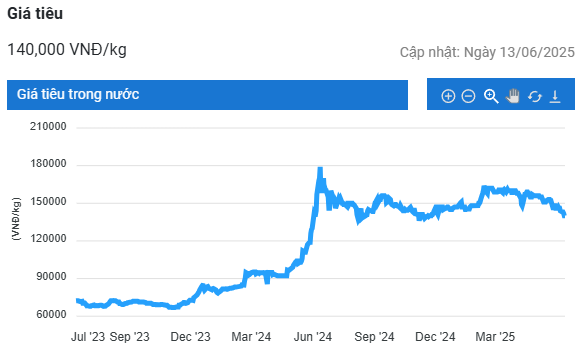The width and height of the screenshot is (587, 360).
Task: Click the Dec '23 axis label
Action: point(191,336)
